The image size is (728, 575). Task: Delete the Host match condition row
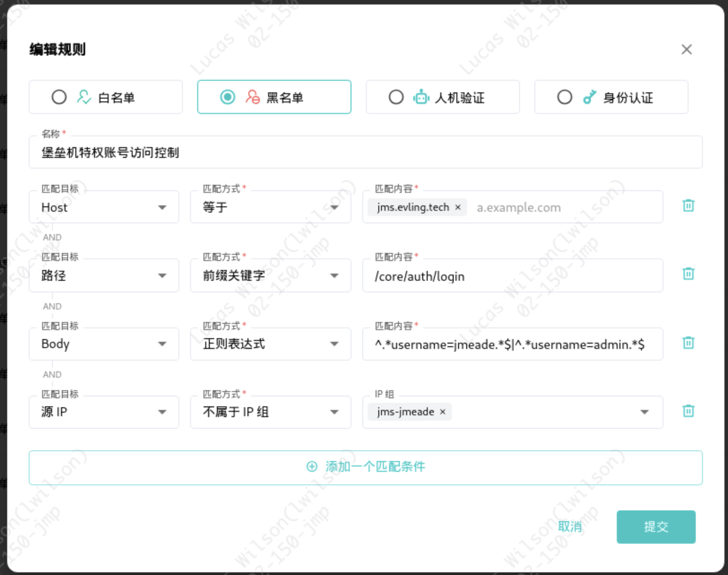click(x=688, y=206)
